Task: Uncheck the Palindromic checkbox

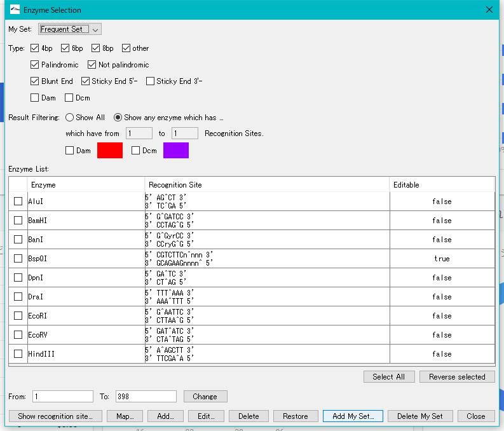Action: pos(34,65)
